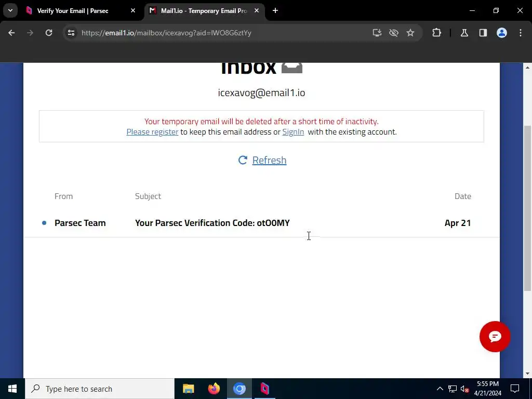Click the browser back arrow
This screenshot has height=399, width=532.
[11, 33]
